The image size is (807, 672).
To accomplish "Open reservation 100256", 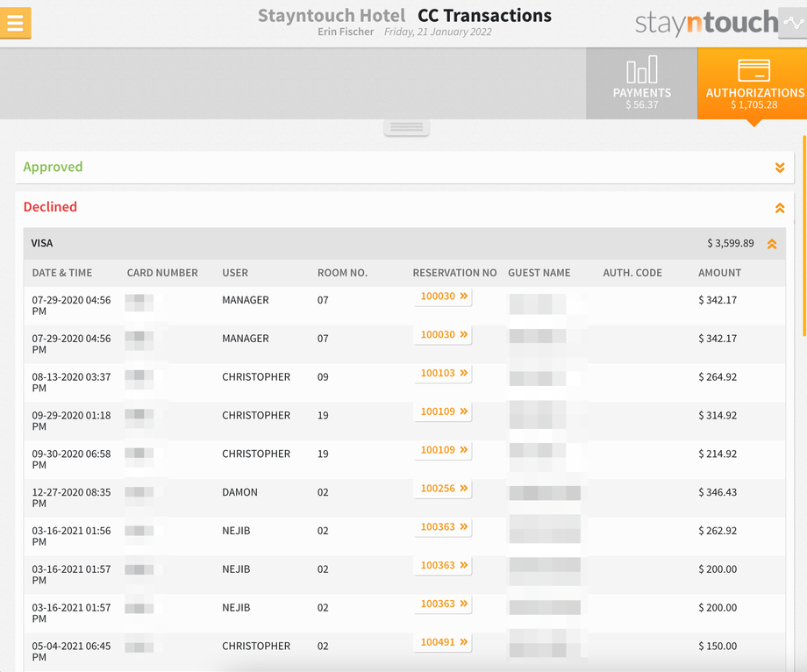I will [x=444, y=489].
